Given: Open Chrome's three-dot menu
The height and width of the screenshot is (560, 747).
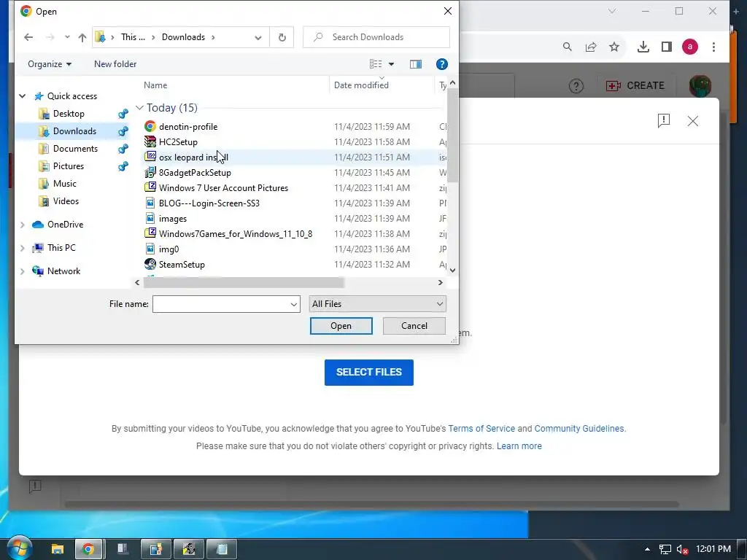Looking at the screenshot, I should pyautogui.click(x=713, y=47).
